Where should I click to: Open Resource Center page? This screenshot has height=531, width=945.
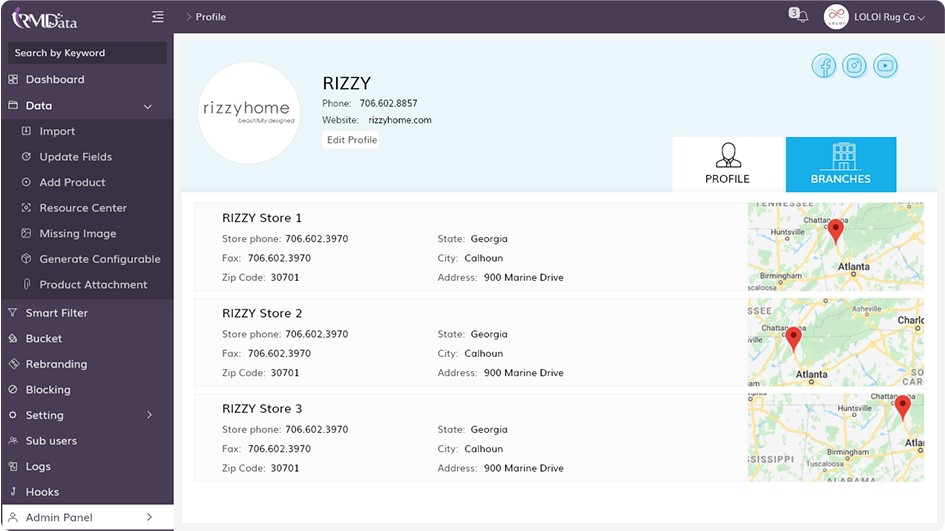tap(83, 208)
